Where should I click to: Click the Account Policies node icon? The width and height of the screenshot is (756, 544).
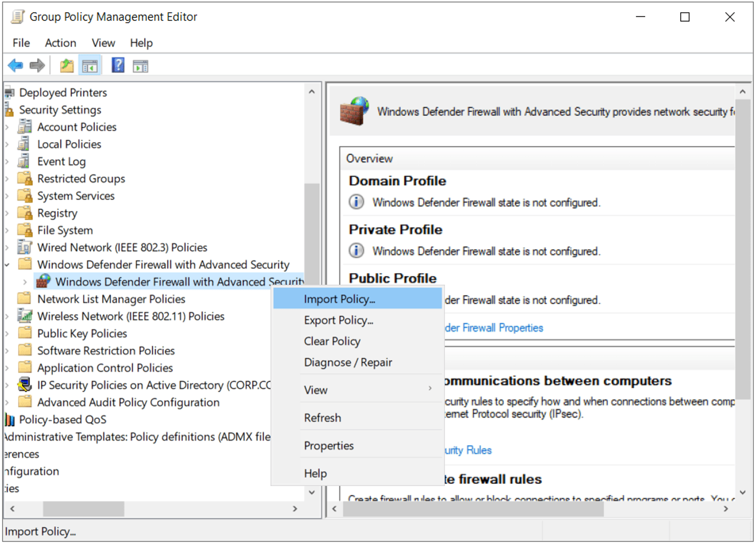[25, 127]
